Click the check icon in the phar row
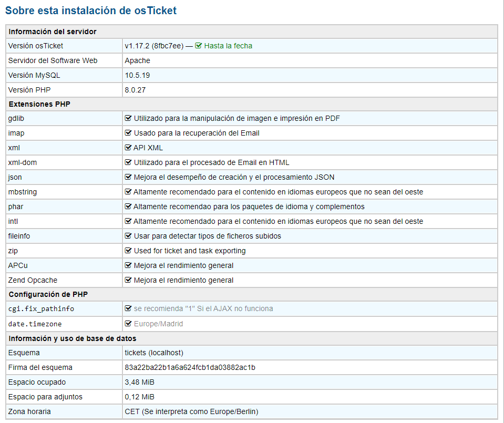The image size is (504, 423). [x=128, y=207]
